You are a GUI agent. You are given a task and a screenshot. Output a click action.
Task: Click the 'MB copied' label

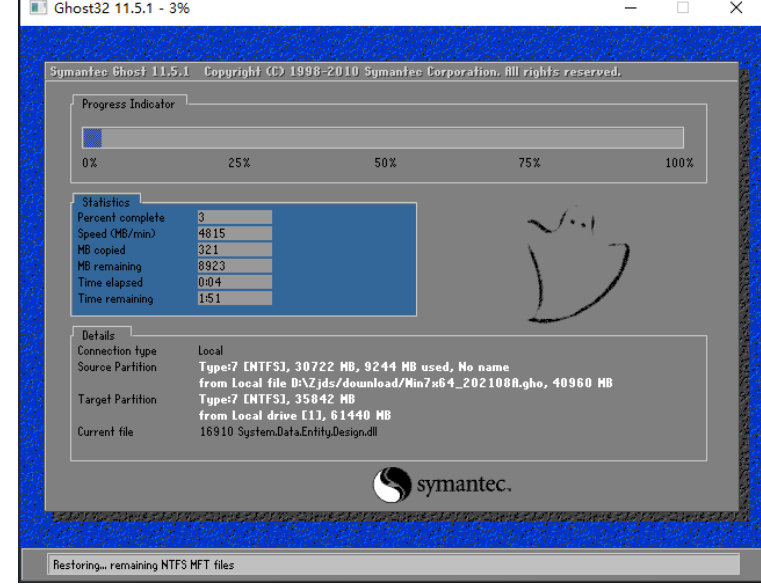pos(101,250)
